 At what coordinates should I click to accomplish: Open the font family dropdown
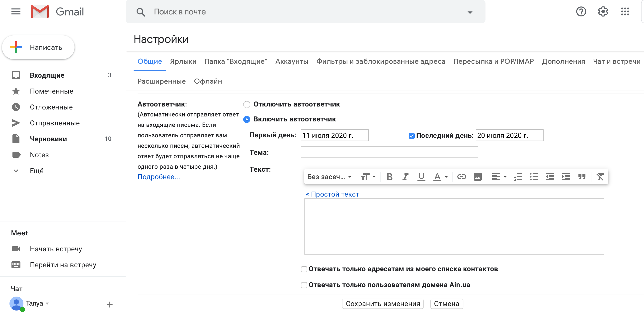point(328,177)
